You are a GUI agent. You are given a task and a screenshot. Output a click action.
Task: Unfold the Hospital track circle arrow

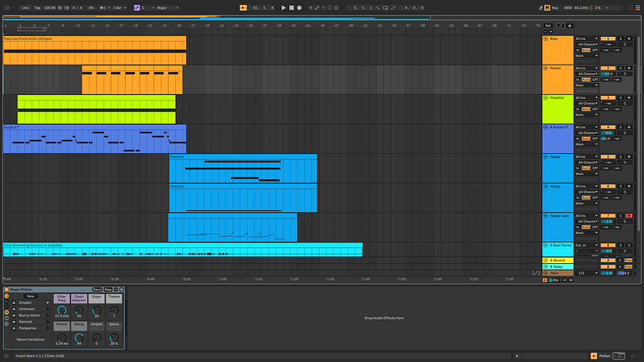point(546,97)
